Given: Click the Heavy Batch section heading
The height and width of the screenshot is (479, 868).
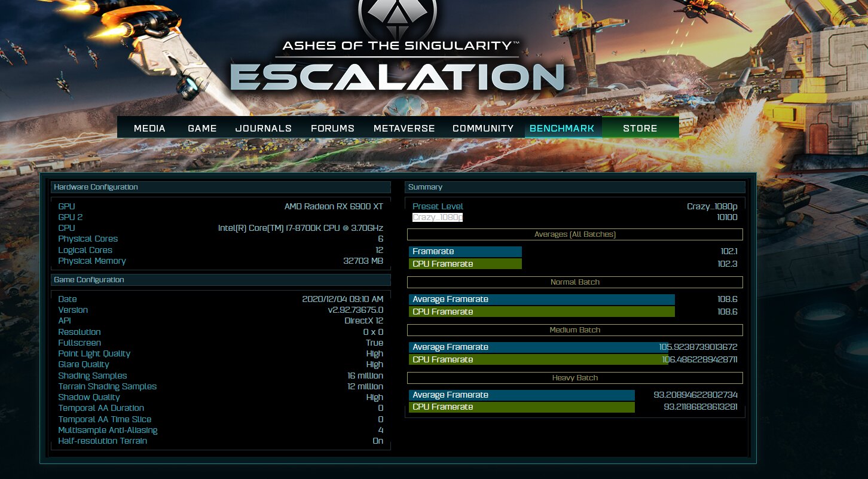Looking at the screenshot, I should point(574,378).
